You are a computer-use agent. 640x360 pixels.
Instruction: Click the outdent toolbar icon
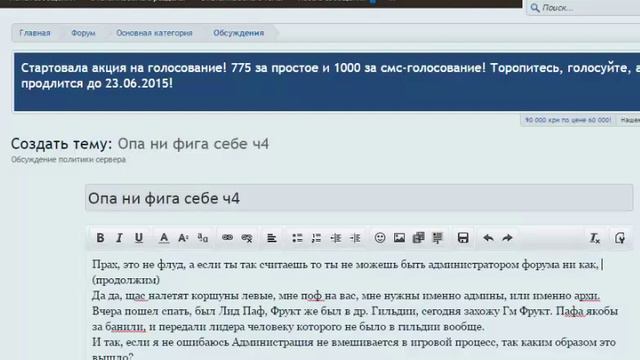point(336,238)
